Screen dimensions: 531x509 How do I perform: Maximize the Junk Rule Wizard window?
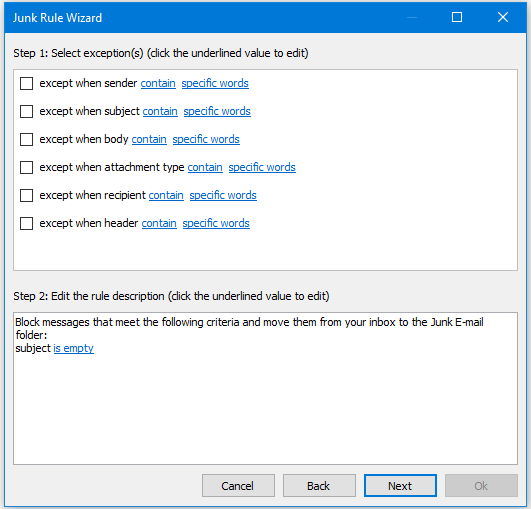tap(457, 17)
